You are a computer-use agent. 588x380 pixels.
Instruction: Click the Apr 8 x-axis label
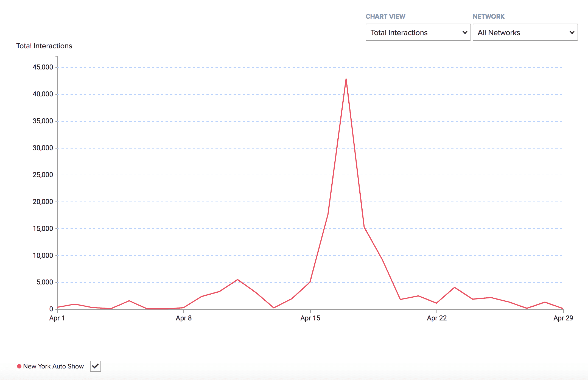pyautogui.click(x=184, y=318)
